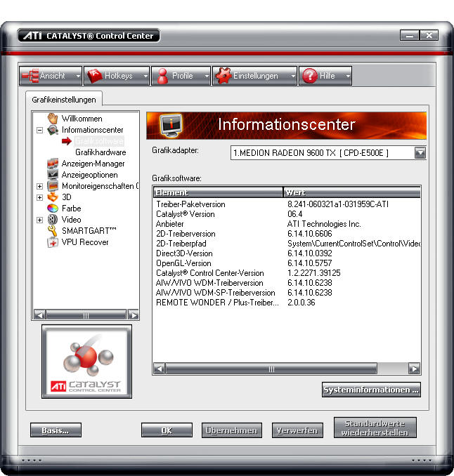Click Standardwerte wiederherstellen button
454x476 pixels.
pos(375,428)
